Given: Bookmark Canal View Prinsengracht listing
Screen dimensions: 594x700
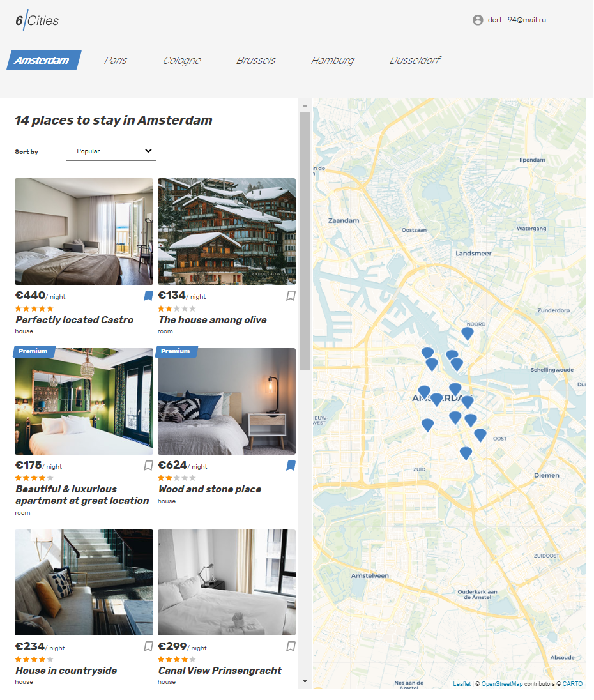Looking at the screenshot, I should click(291, 647).
